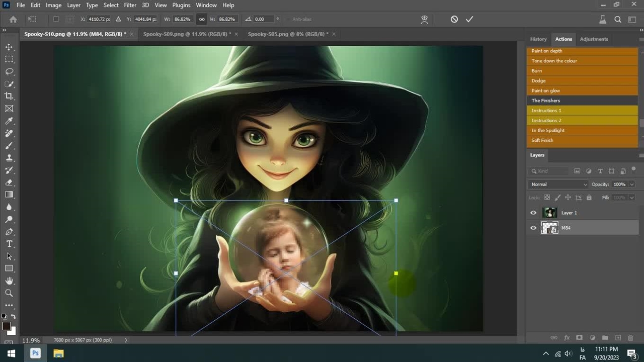Click the foreground color swatch
This screenshot has width=644, height=362.
click(x=6, y=326)
